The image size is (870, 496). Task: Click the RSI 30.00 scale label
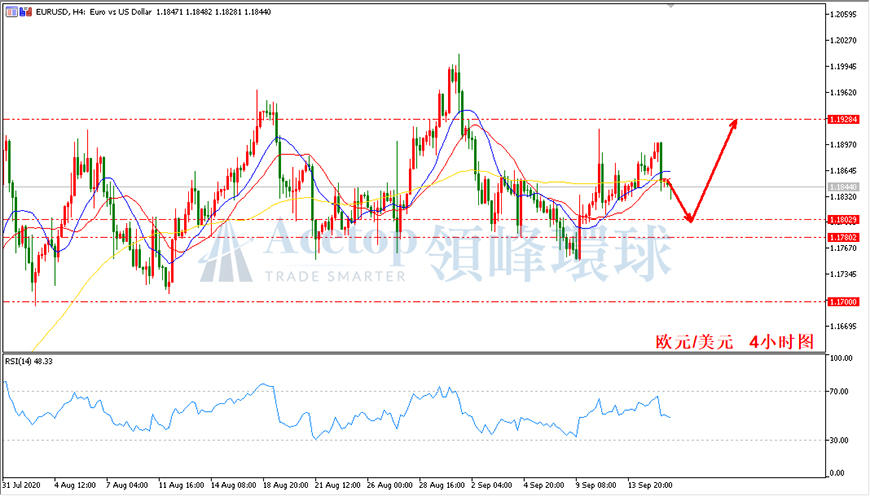[840, 440]
